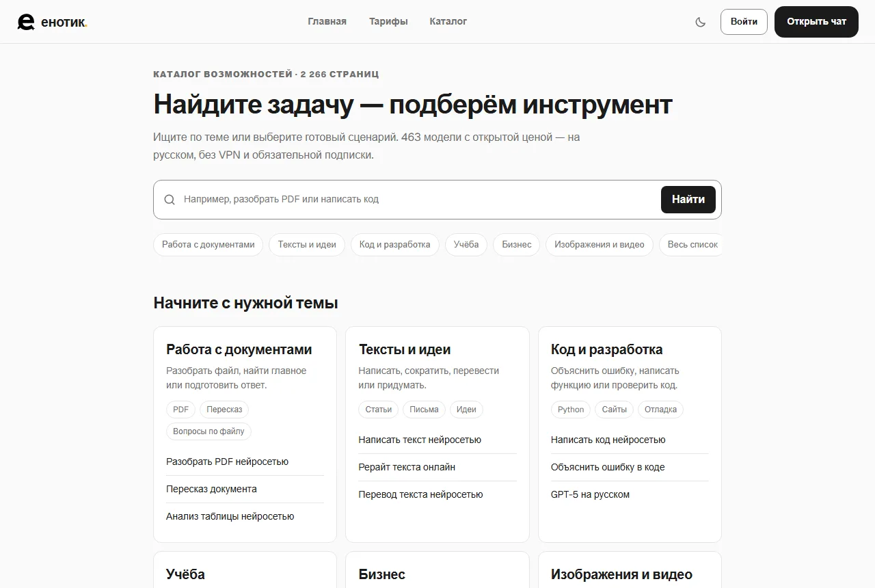The width and height of the screenshot is (875, 588).
Task: Open the Главная menu item
Action: coord(327,21)
